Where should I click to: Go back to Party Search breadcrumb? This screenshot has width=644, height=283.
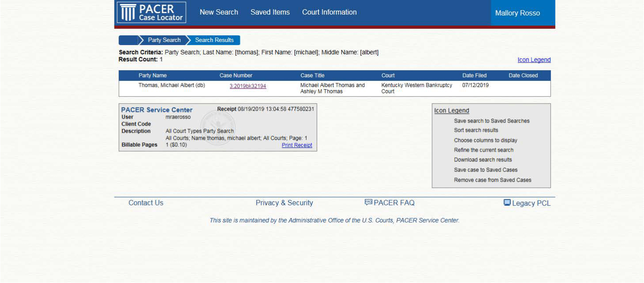point(164,40)
